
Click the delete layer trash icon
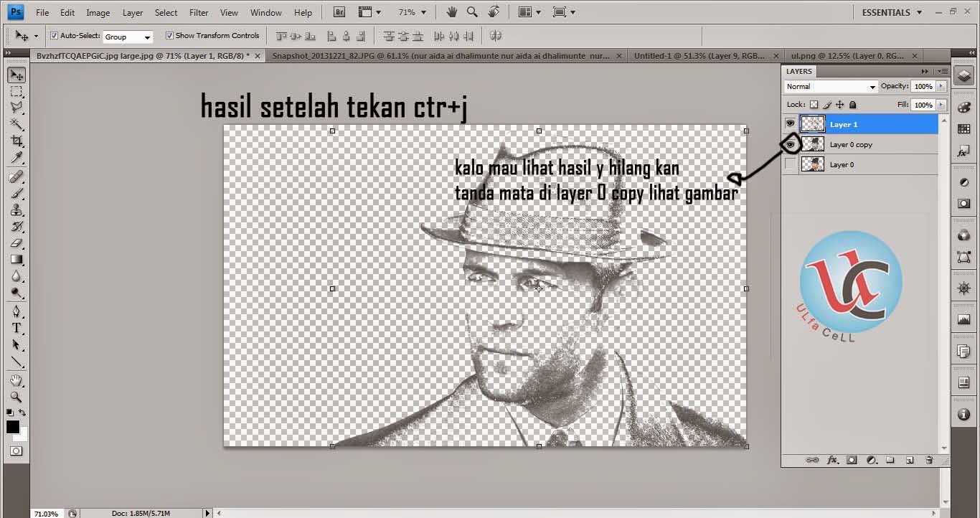pyautogui.click(x=929, y=460)
